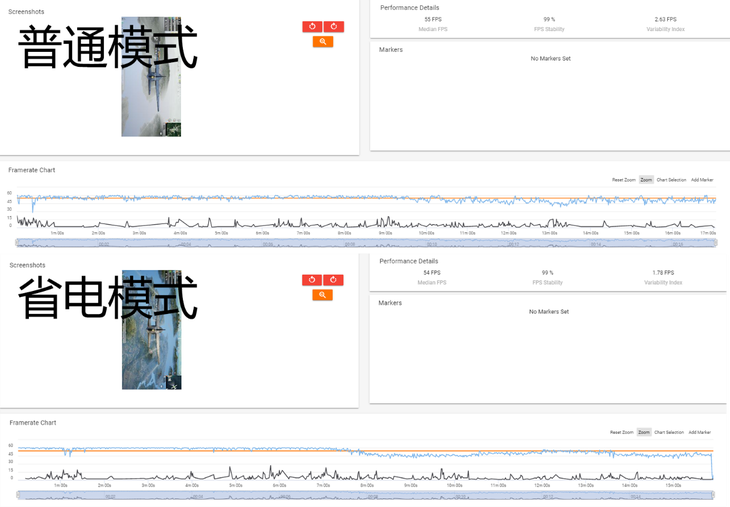730x507 pixels.
Task: Click Add Marker on the 17-minute framerate chart
Action: click(x=702, y=180)
